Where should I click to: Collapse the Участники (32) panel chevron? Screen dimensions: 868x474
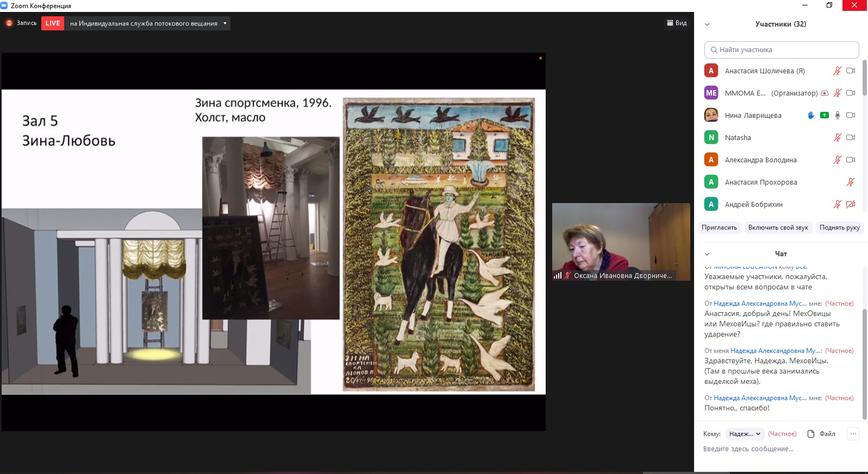pyautogui.click(x=707, y=24)
